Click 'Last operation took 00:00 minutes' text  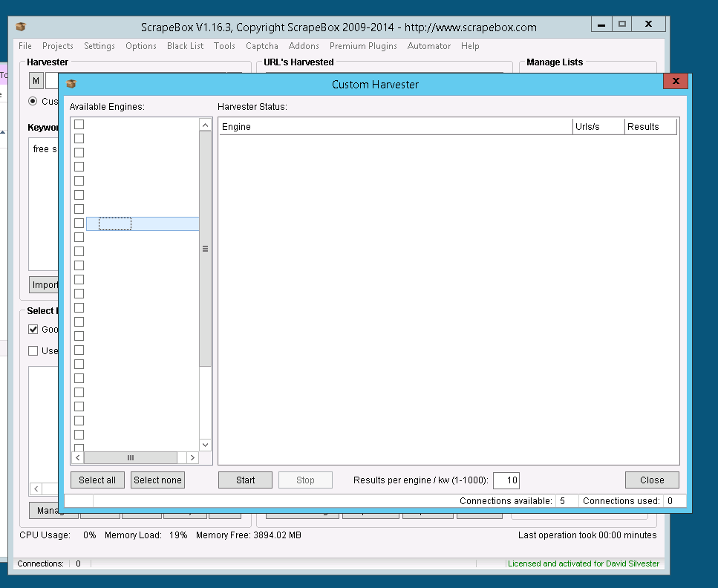pyautogui.click(x=587, y=535)
